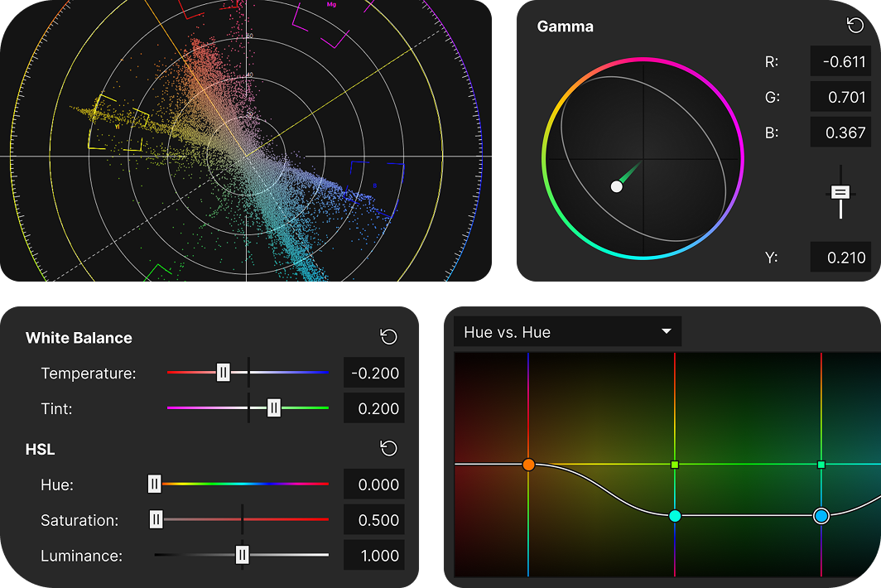Select the rightmost highlighted blue curve point
The height and width of the screenshot is (588, 881).
[821, 515]
